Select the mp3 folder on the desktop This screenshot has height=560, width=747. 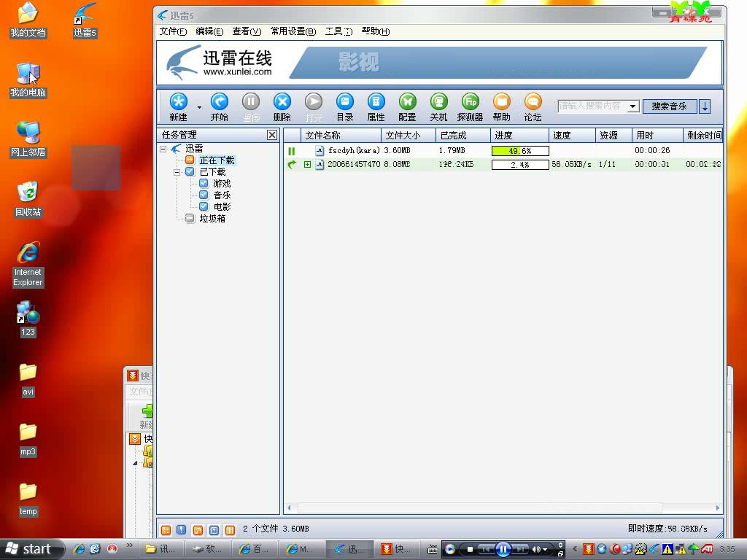(x=28, y=440)
